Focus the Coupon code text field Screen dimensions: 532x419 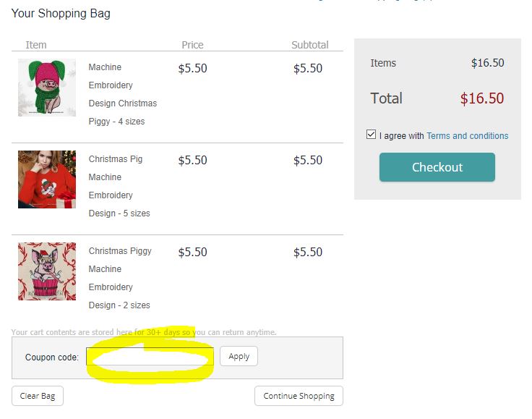click(x=150, y=357)
